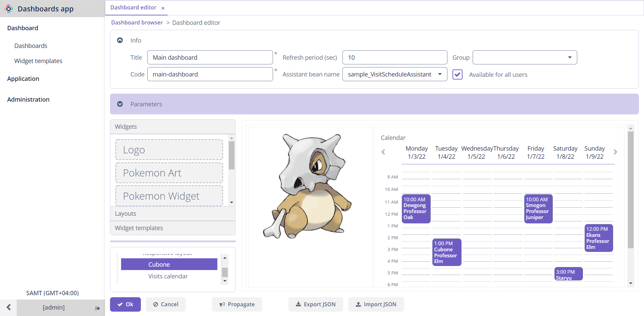644x316 pixels.
Task: Expand the Administration menu section
Action: 28,99
